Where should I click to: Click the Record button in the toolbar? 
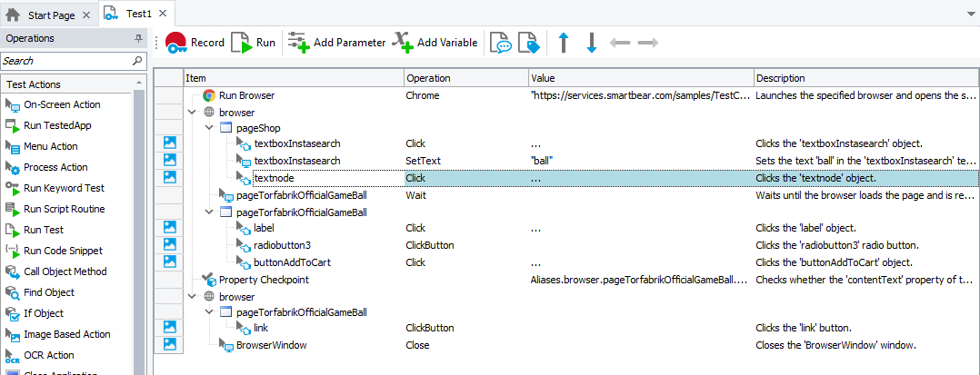(x=195, y=43)
